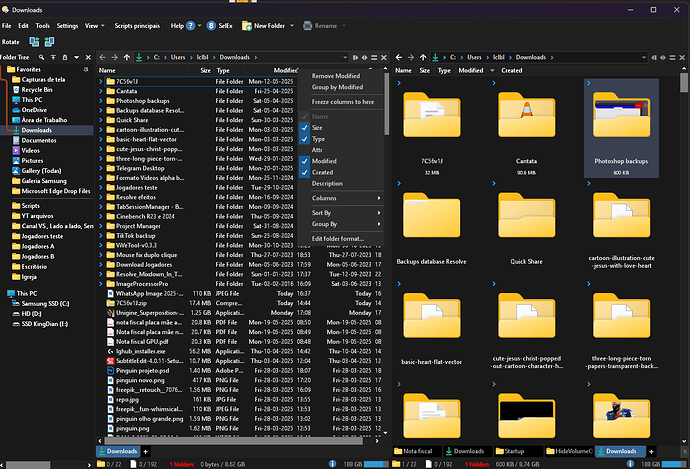Add a new tab in the right pane

click(x=651, y=451)
